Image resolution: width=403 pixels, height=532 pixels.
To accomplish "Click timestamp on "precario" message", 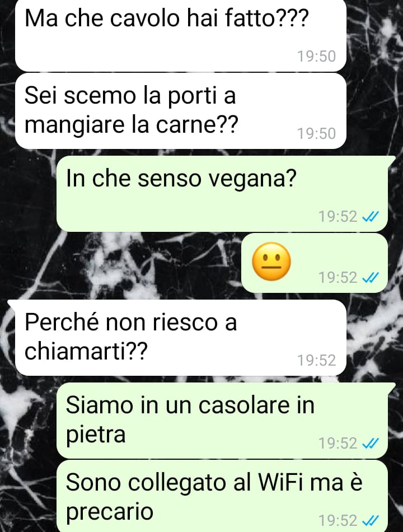I will [x=338, y=520].
